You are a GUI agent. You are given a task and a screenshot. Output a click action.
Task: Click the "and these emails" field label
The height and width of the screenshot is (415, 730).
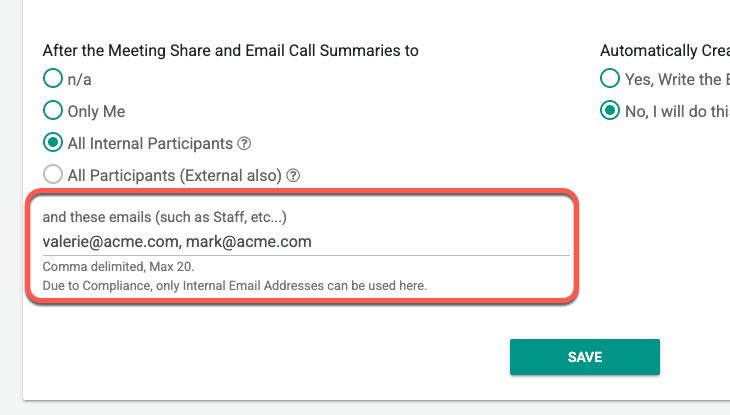pyautogui.click(x=165, y=216)
